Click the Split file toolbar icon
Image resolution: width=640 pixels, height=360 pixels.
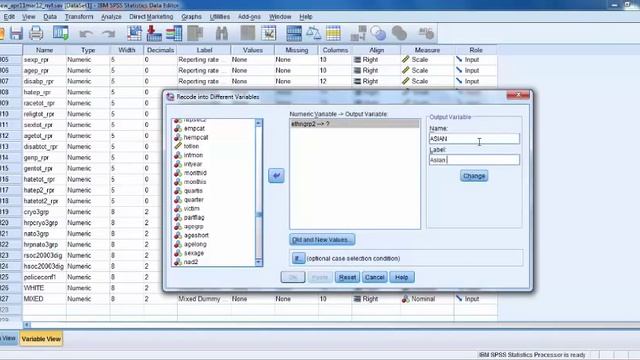pos(294,33)
